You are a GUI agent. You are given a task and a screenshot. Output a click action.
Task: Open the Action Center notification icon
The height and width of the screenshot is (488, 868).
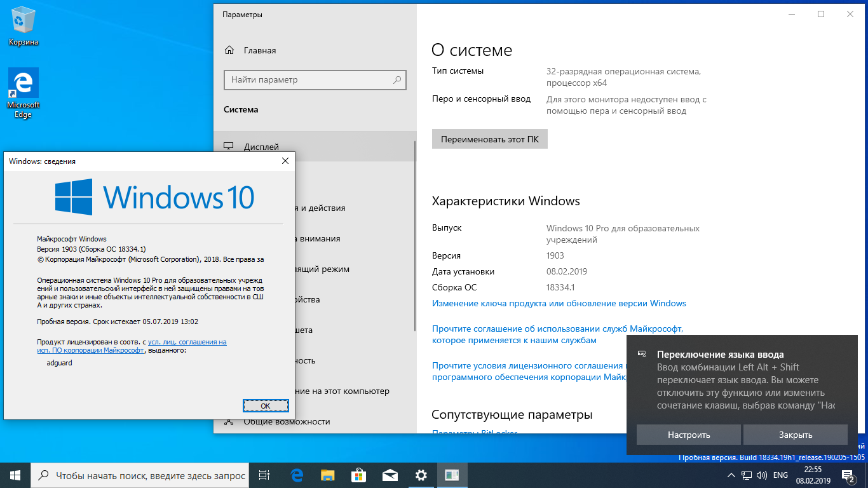point(848,475)
